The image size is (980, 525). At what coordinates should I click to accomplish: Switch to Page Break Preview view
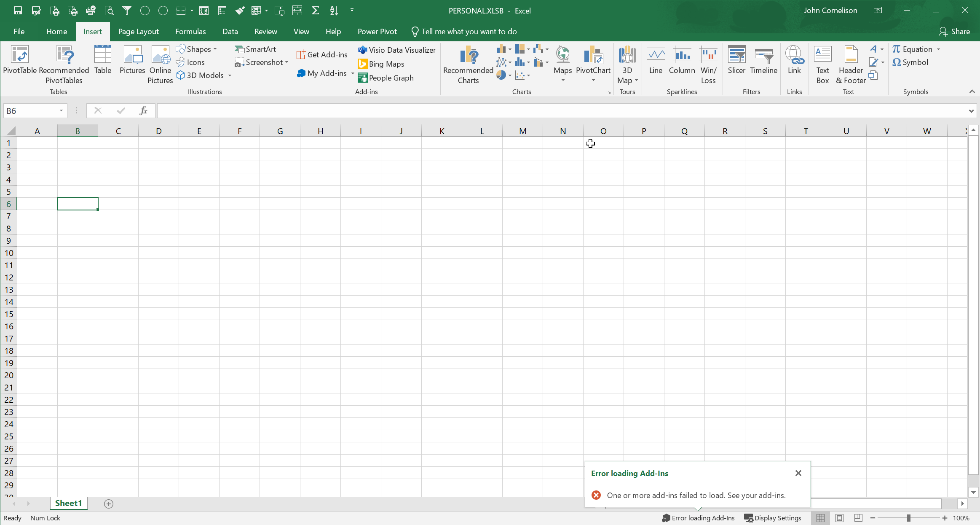coord(858,518)
